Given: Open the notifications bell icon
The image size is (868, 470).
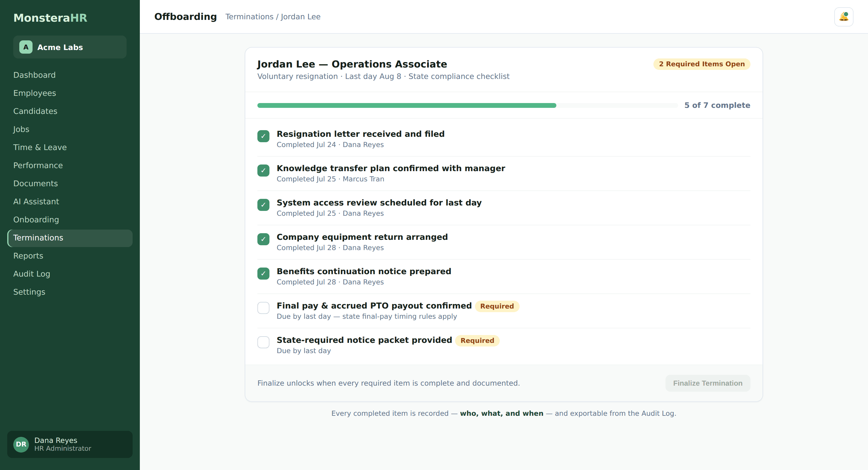Looking at the screenshot, I should pyautogui.click(x=843, y=17).
